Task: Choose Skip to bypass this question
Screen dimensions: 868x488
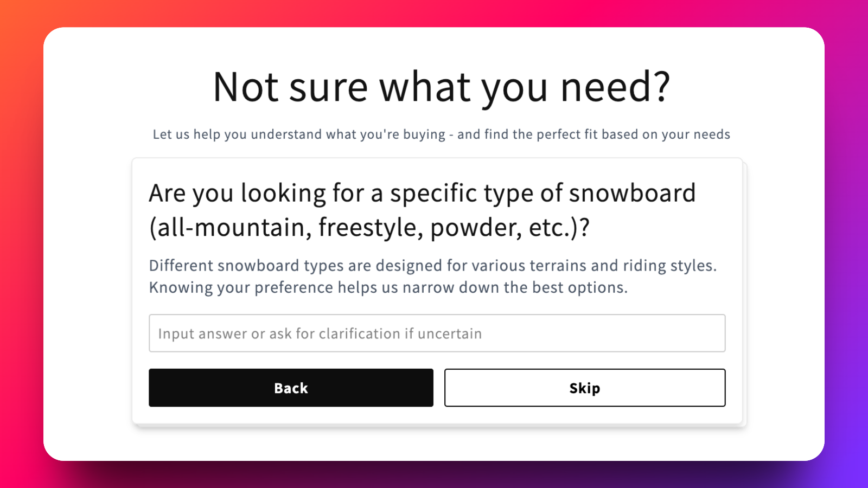Action: pos(584,388)
